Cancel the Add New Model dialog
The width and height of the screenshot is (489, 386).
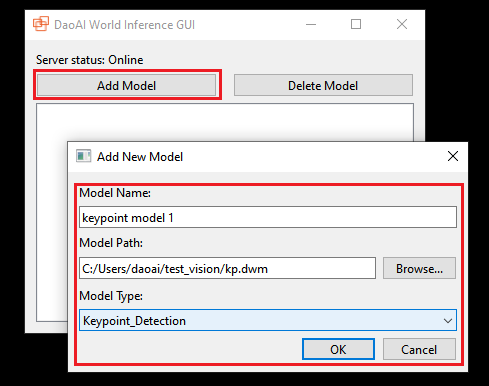[x=419, y=349]
